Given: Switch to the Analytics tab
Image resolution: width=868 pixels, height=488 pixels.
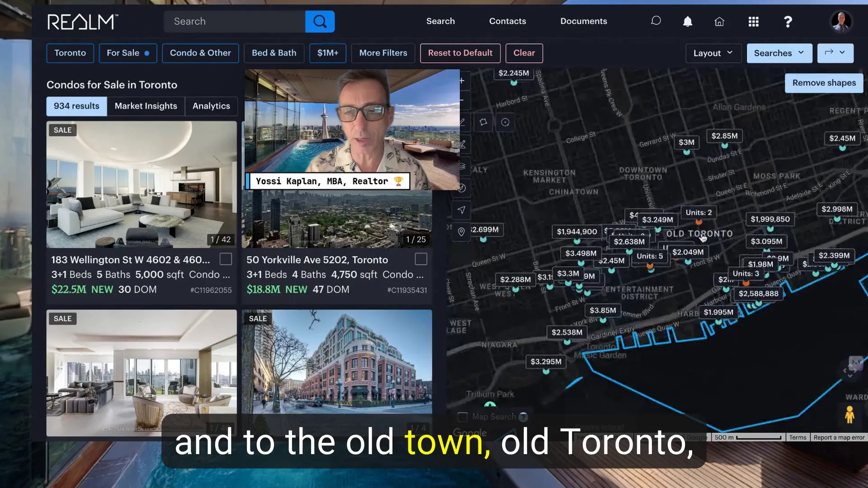Looking at the screenshot, I should (x=211, y=106).
